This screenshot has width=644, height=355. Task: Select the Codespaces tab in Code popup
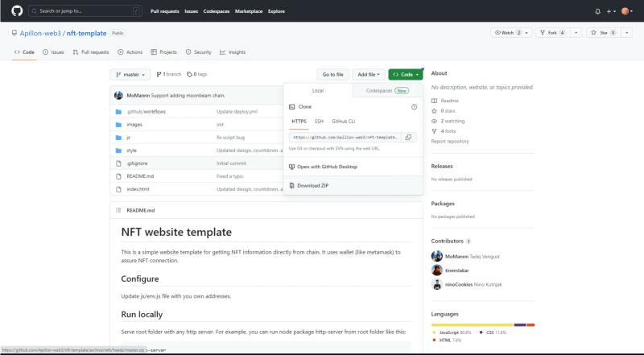(387, 90)
